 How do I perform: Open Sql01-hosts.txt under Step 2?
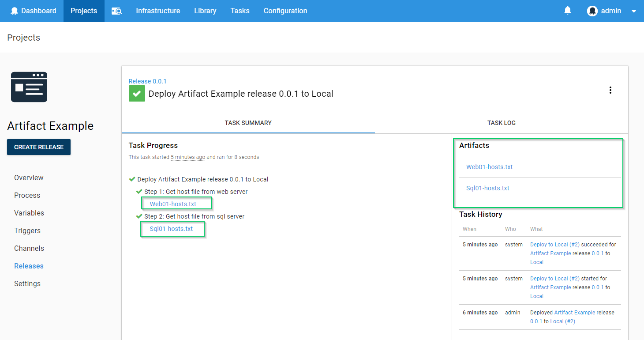171,229
